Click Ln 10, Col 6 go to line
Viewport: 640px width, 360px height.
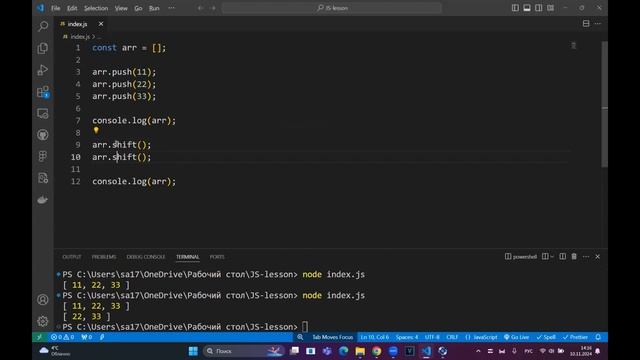(x=375, y=337)
